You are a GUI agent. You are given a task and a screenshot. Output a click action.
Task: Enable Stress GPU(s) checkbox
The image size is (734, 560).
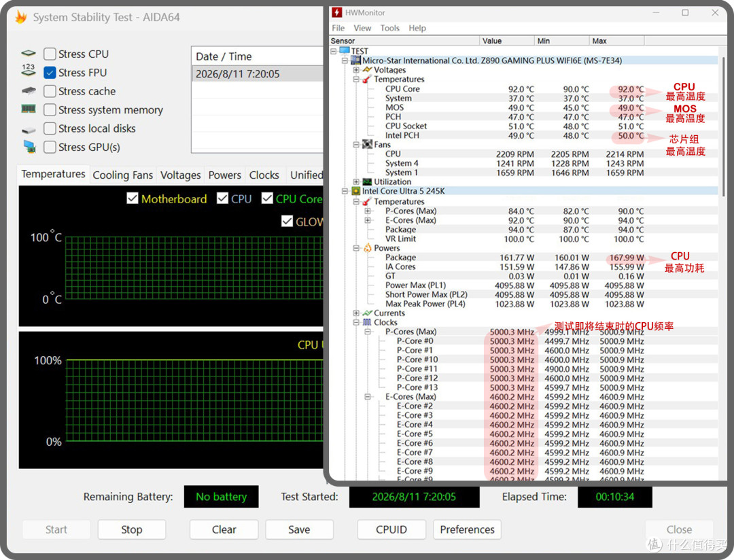click(50, 147)
